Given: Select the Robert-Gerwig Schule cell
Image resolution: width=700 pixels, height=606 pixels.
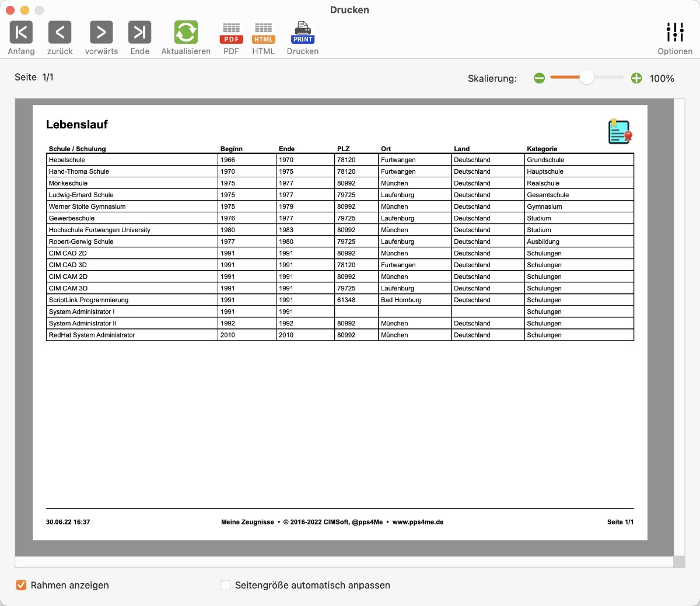Looking at the screenshot, I should [x=132, y=241].
